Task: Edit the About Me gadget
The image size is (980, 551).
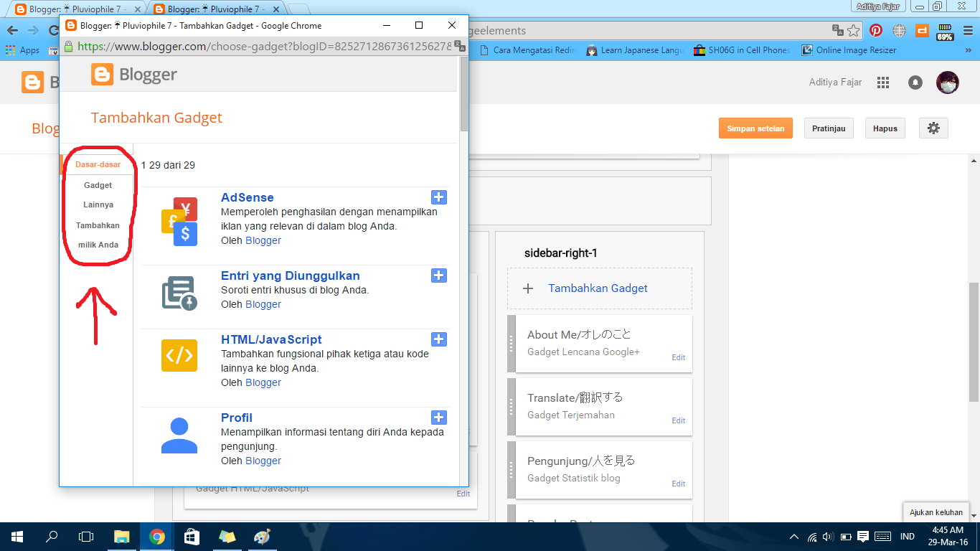Action: point(678,357)
